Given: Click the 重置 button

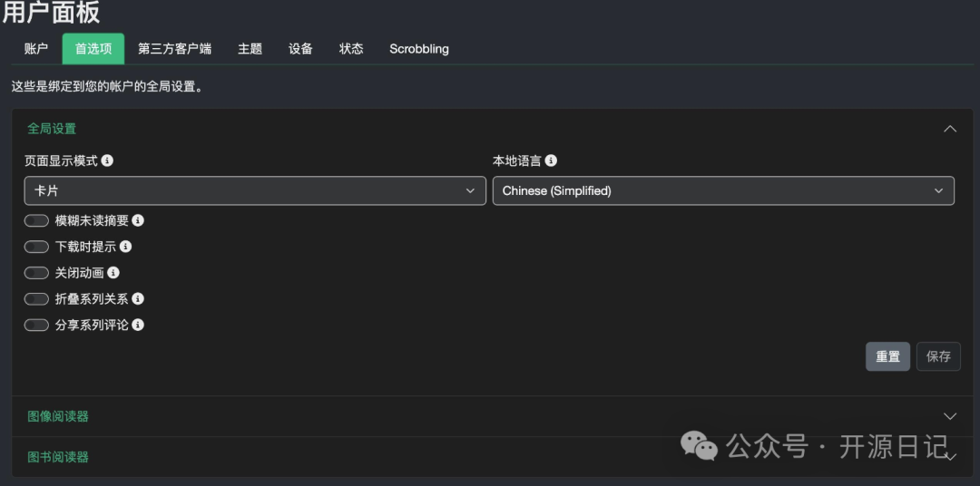Looking at the screenshot, I should [x=887, y=356].
